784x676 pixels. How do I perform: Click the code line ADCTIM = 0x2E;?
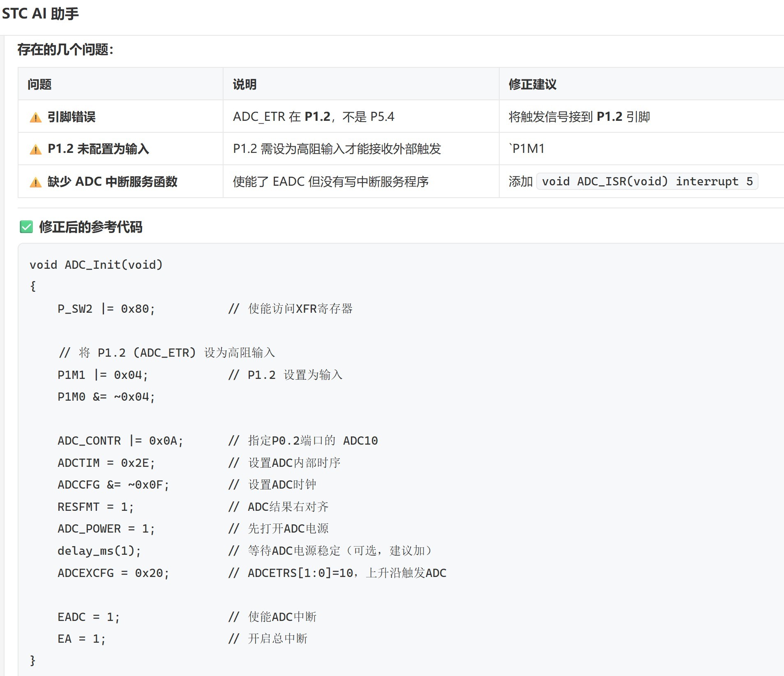click(x=106, y=463)
